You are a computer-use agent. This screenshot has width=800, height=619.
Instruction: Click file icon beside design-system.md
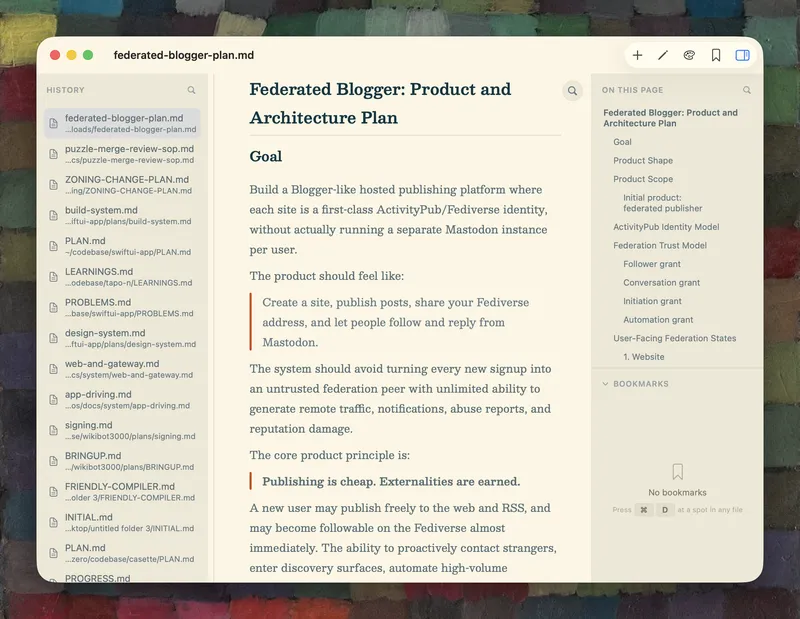coord(54,338)
